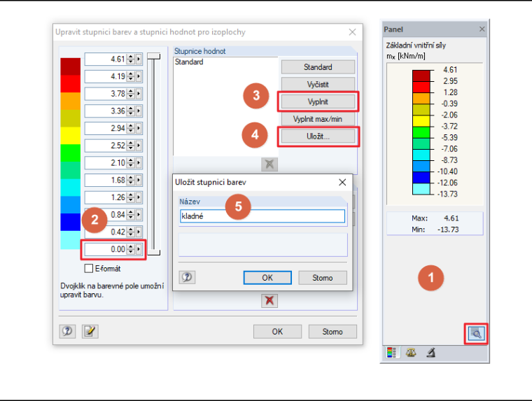Click the value field showing 4.61
532x401 pixels.
pos(105,59)
